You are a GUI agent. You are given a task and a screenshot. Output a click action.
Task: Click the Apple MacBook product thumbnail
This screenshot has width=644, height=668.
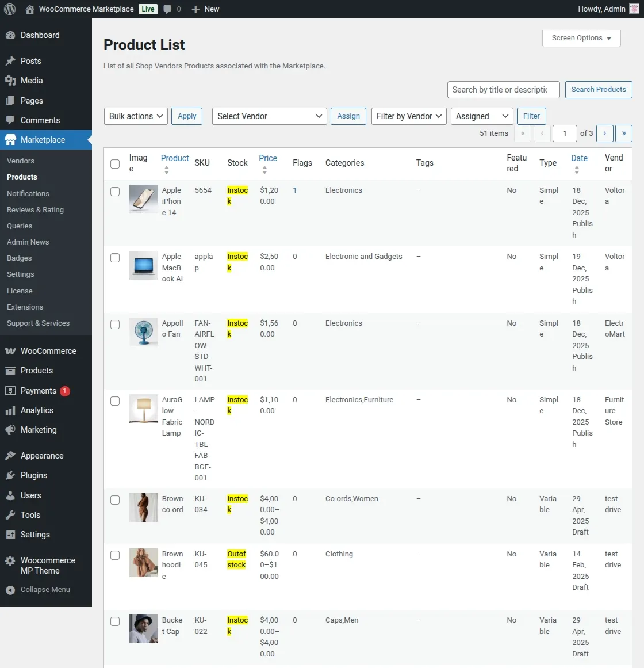click(143, 265)
